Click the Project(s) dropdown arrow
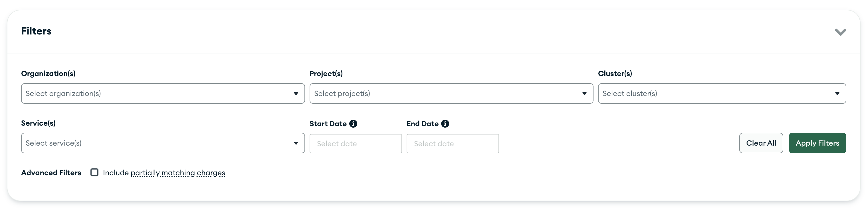This screenshot has height=208, width=868. pos(584,93)
